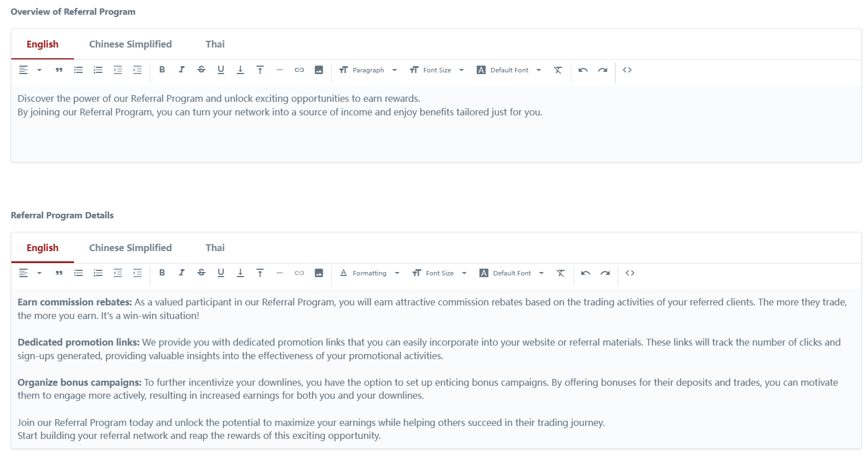Clear formatting in the Details editor toolbar
Image resolution: width=868 pixels, height=457 pixels.
561,273
